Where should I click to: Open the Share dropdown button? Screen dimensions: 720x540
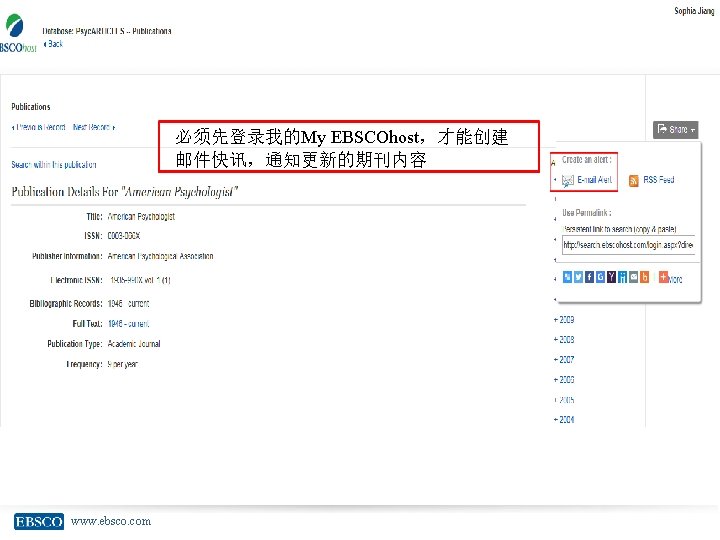point(675,129)
